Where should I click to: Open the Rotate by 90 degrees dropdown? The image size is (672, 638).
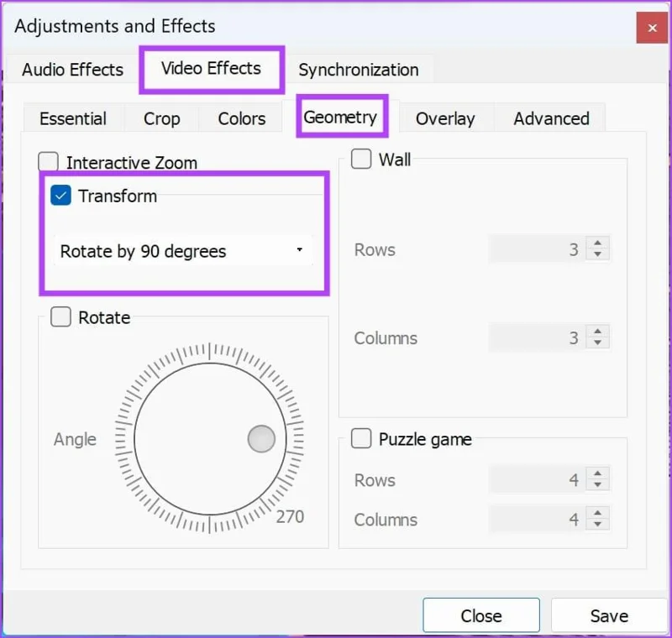[x=183, y=251]
